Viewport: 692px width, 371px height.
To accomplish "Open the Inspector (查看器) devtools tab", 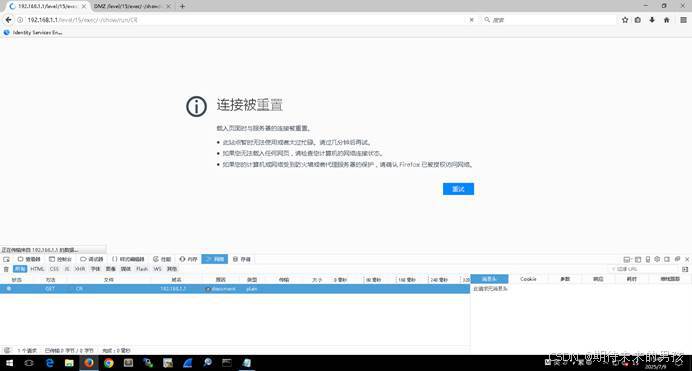I will pyautogui.click(x=29, y=259).
